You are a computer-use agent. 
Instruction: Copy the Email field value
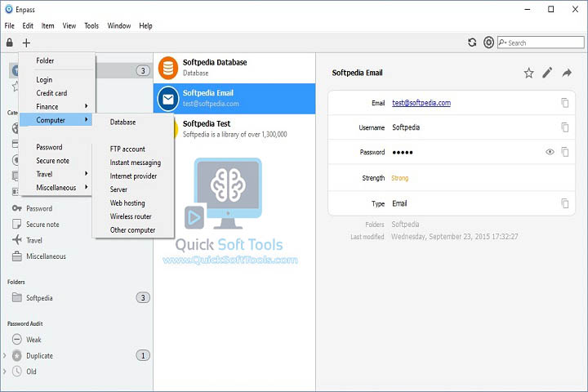[x=565, y=102]
